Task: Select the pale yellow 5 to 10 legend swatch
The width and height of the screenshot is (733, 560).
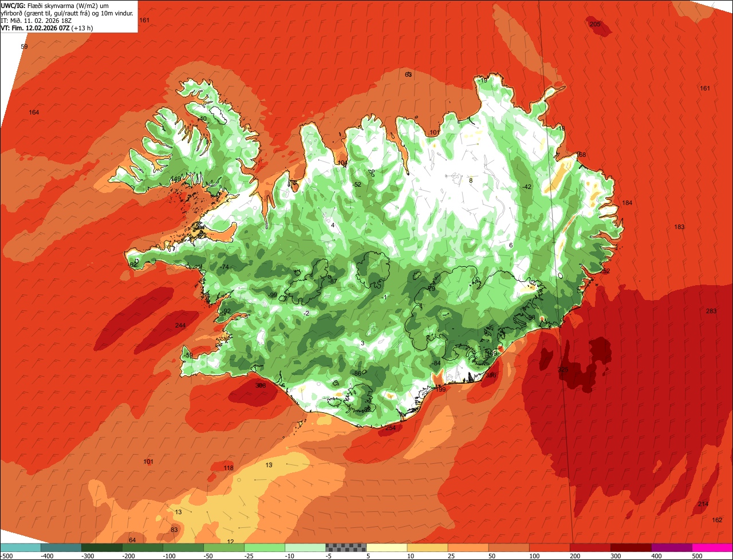Action: (387, 547)
